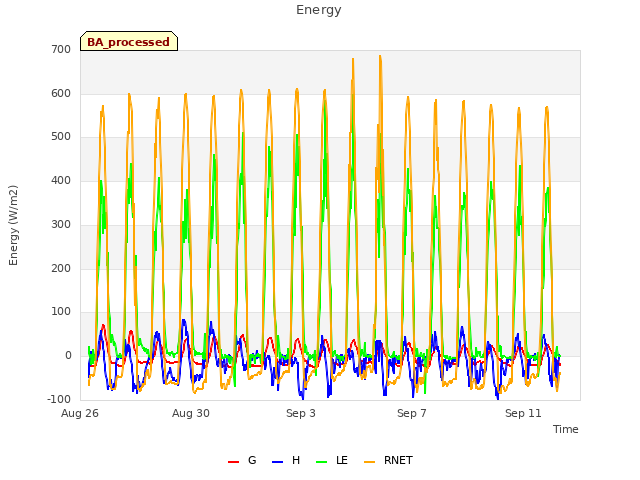Click the green LE legend color marker
The width and height of the screenshot is (640, 480).
click(x=322, y=462)
